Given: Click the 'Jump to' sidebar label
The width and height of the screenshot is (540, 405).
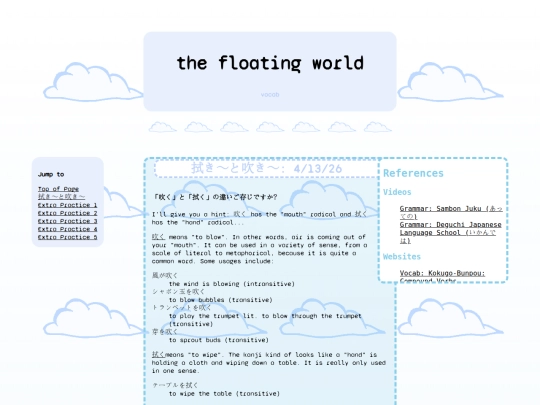Looking at the screenshot, I should pos(51,174).
